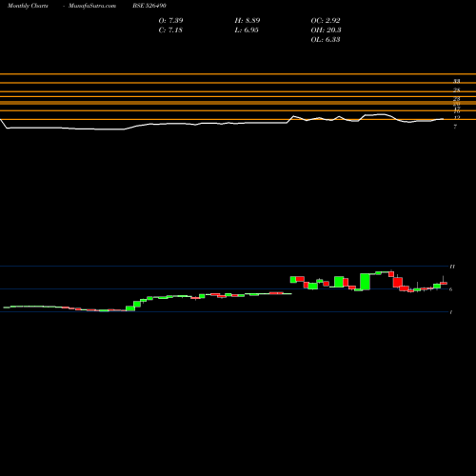Click the OC: 2.92 value
Image resolution: width=476 pixels, height=476 pixels.
point(326,21)
